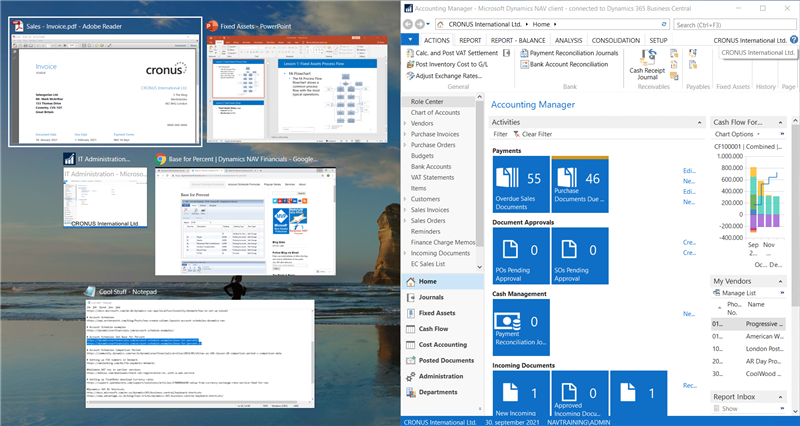Click the Posted Documents navigation pane icon
The image size is (800, 426).
coord(411,361)
